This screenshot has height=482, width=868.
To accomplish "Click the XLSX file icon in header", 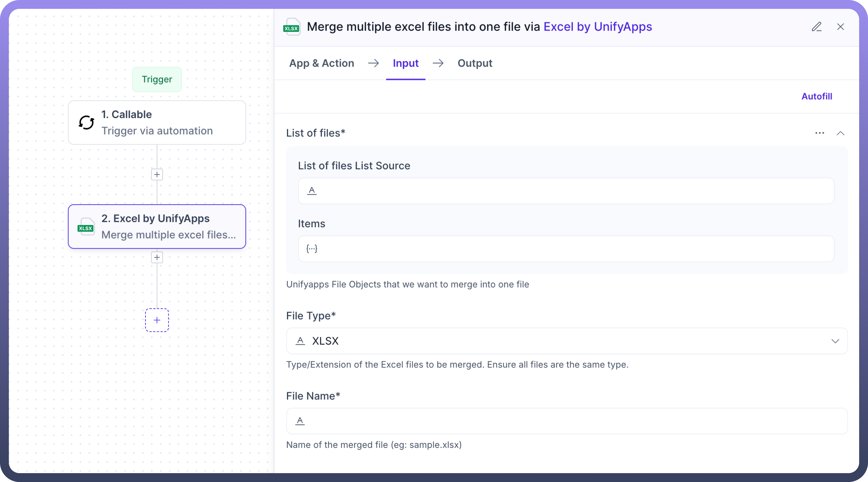I will [x=291, y=27].
